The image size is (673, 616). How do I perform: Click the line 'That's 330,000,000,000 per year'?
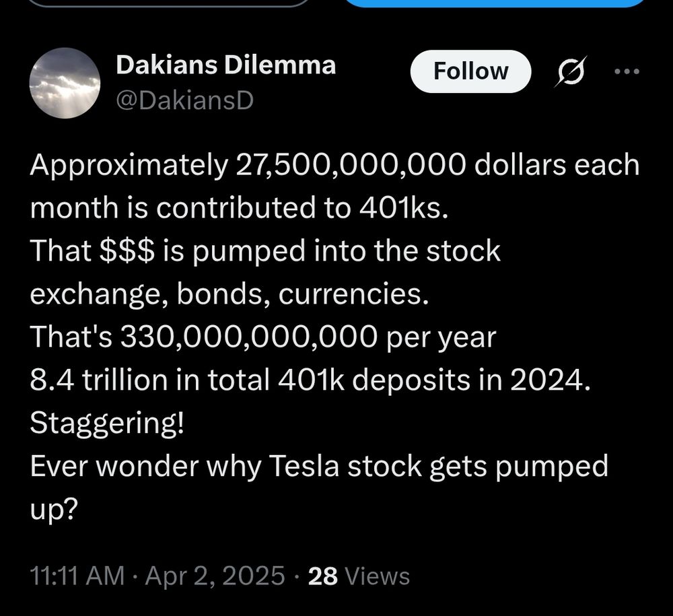click(x=263, y=337)
